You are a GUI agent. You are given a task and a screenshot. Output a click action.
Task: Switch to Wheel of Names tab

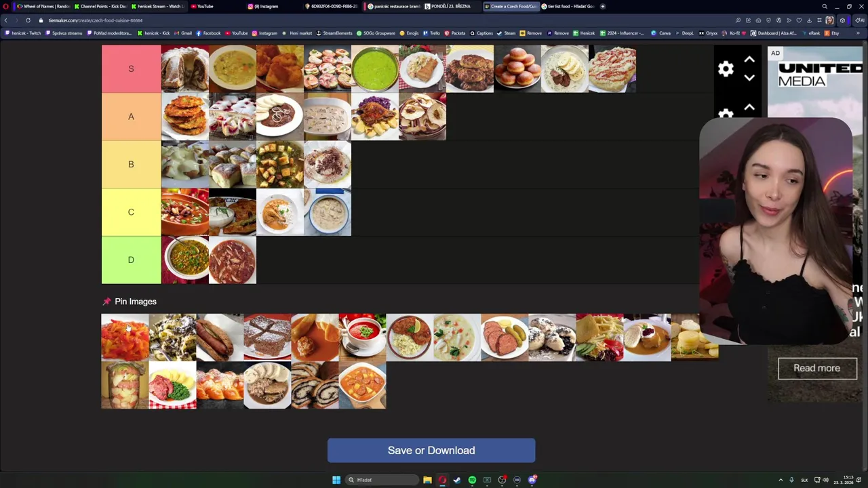click(43, 6)
